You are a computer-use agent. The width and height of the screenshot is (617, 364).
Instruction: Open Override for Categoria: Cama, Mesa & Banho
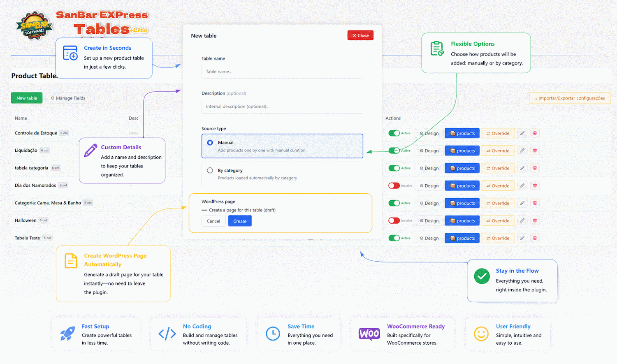coord(498,203)
